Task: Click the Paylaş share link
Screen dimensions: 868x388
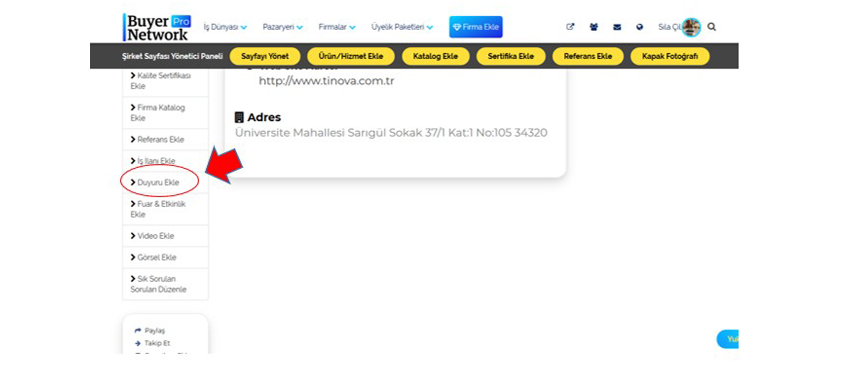Action: pyautogui.click(x=150, y=331)
